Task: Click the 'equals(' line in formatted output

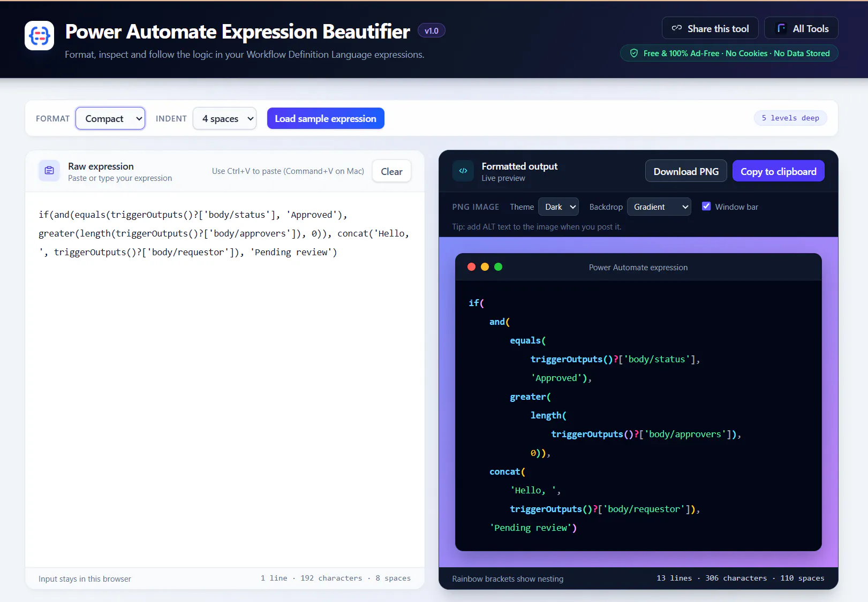Action: click(x=528, y=340)
